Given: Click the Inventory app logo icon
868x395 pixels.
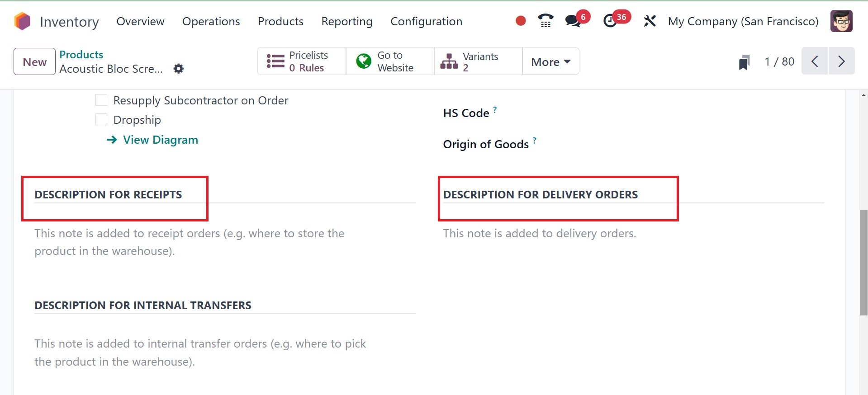Looking at the screenshot, I should tap(22, 21).
